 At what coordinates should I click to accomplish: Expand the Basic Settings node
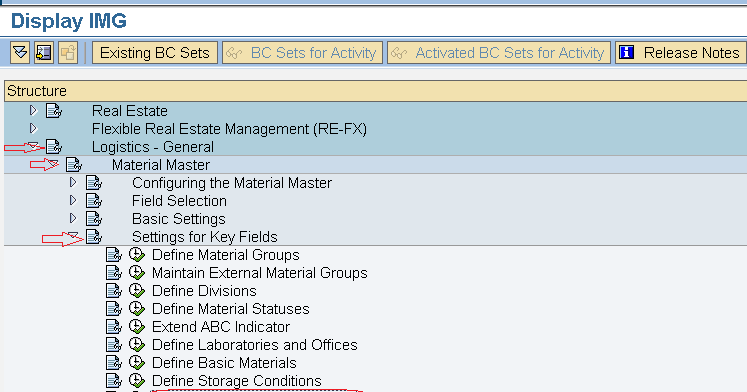[x=73, y=219]
